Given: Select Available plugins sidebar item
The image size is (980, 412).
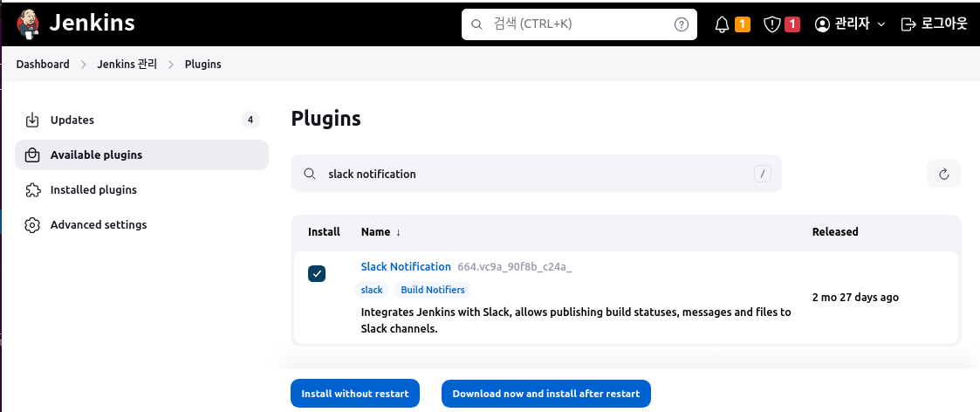Looking at the screenshot, I should (142, 155).
